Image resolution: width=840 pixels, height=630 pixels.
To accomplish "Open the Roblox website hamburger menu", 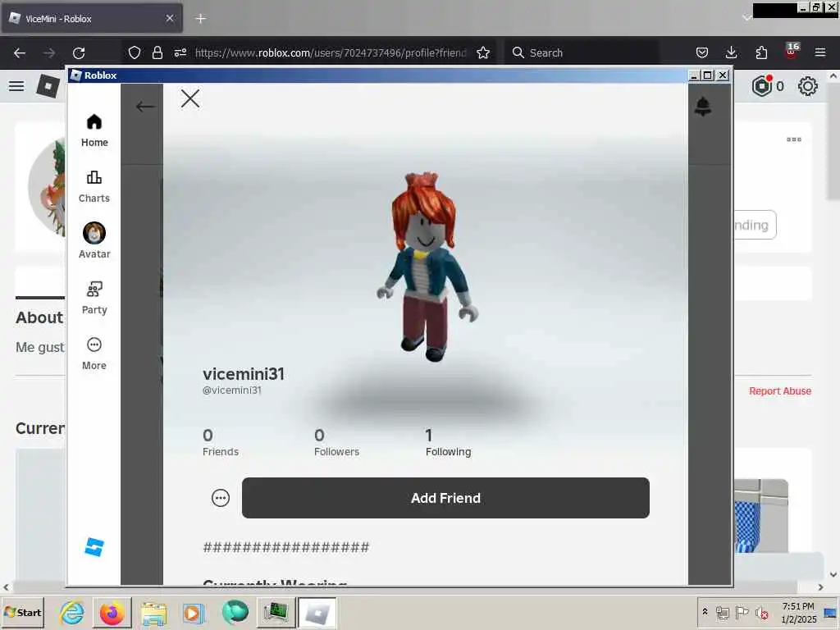I will click(x=16, y=85).
